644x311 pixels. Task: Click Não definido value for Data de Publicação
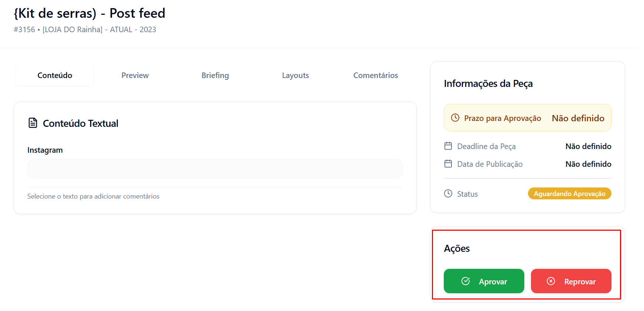point(588,164)
